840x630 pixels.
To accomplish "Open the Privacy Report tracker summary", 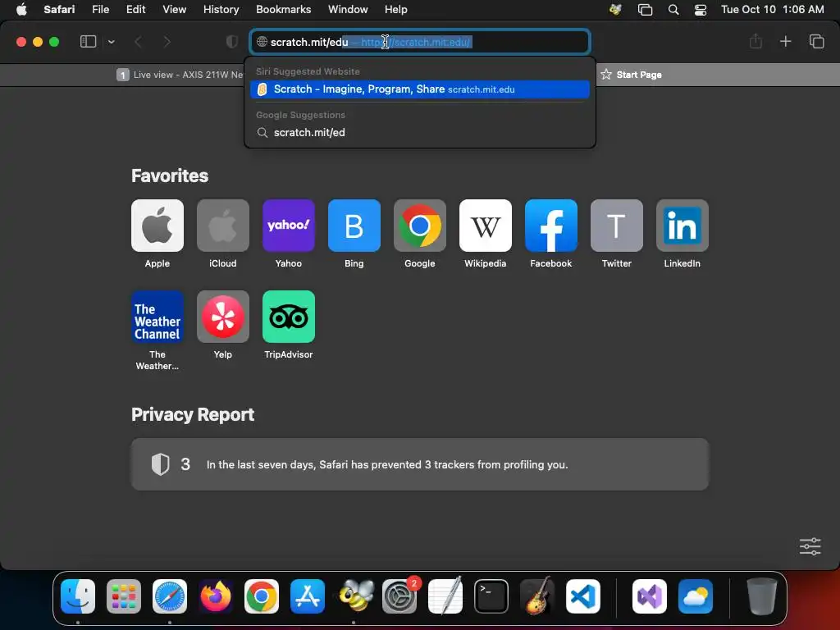I will point(420,464).
